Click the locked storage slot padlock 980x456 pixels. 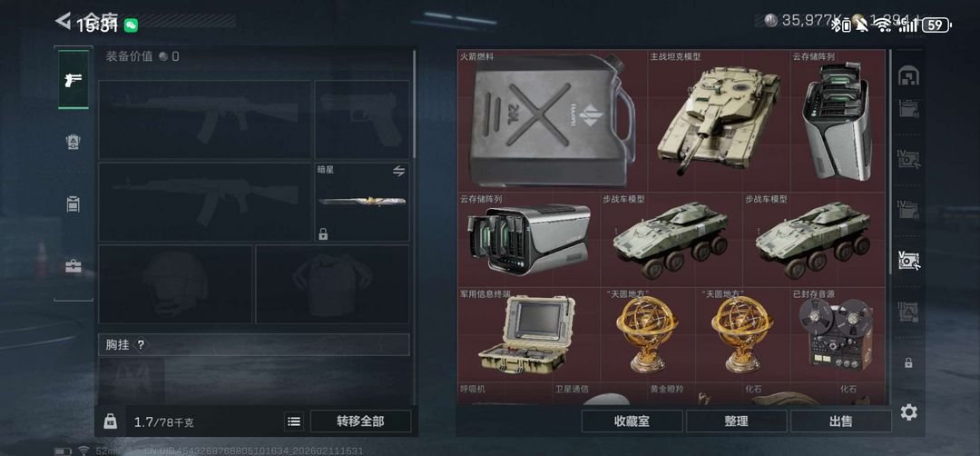tap(908, 362)
